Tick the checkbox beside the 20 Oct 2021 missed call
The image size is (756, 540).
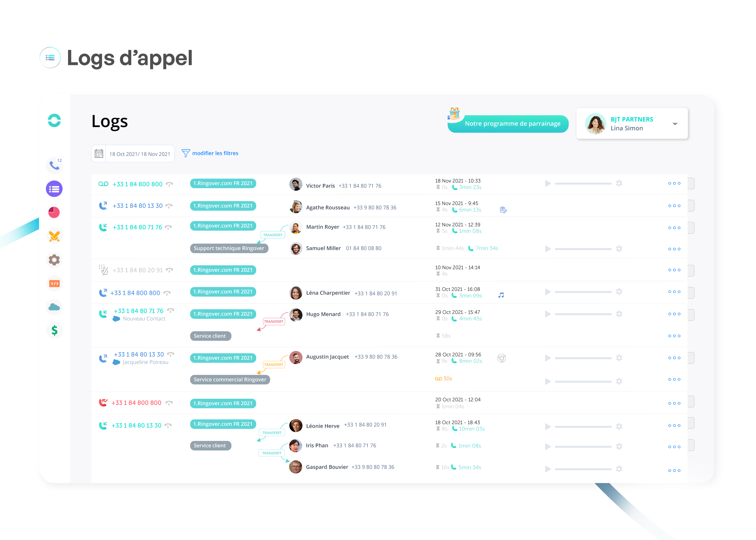click(691, 402)
